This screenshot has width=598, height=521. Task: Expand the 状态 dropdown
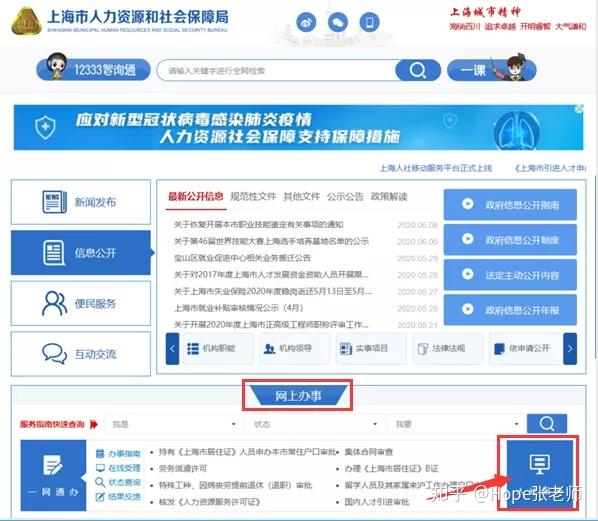point(314,424)
